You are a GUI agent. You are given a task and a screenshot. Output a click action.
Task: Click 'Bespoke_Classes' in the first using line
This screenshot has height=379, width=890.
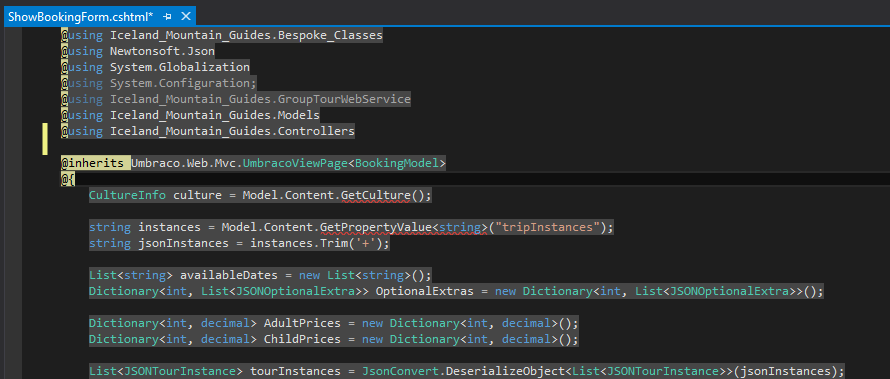[x=330, y=35]
